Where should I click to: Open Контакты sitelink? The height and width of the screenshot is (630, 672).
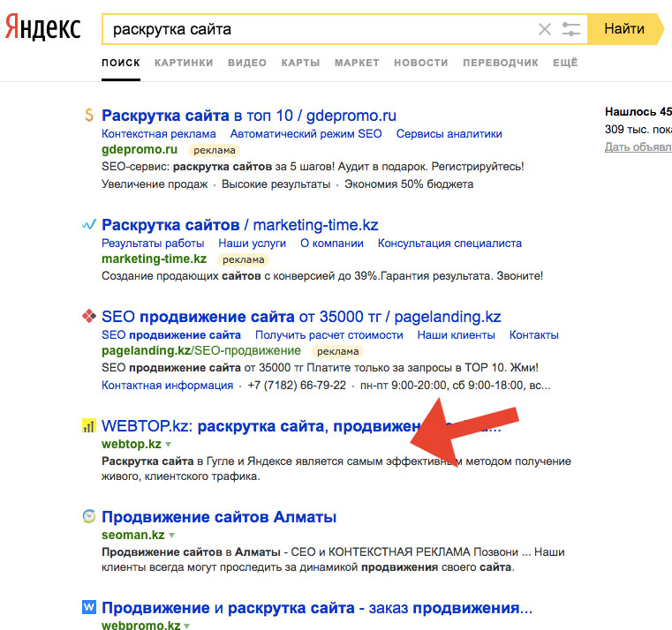pos(534,335)
